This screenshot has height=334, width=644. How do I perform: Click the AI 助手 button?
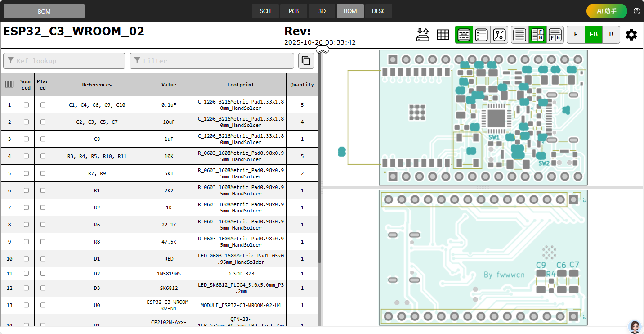coord(606,11)
